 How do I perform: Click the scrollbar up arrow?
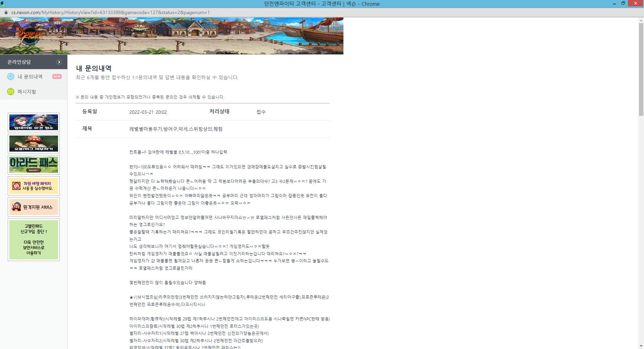pos(641,20)
